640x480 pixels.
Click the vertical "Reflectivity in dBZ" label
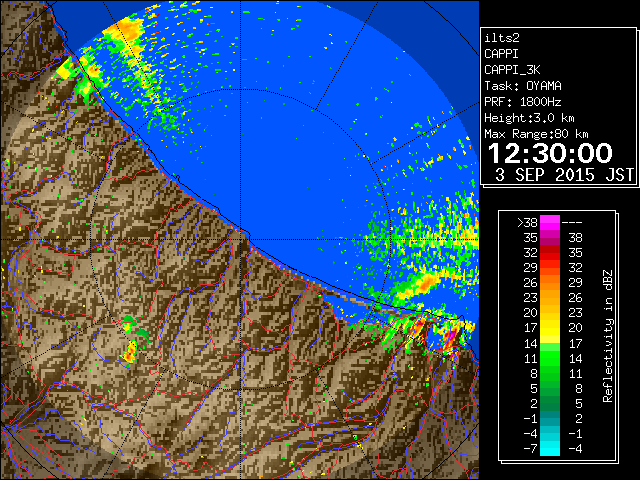tap(608, 336)
